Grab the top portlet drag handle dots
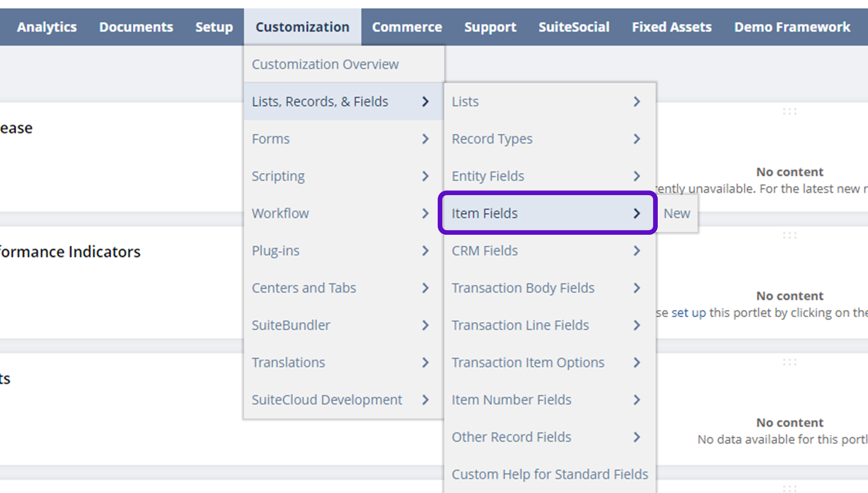 point(789,111)
